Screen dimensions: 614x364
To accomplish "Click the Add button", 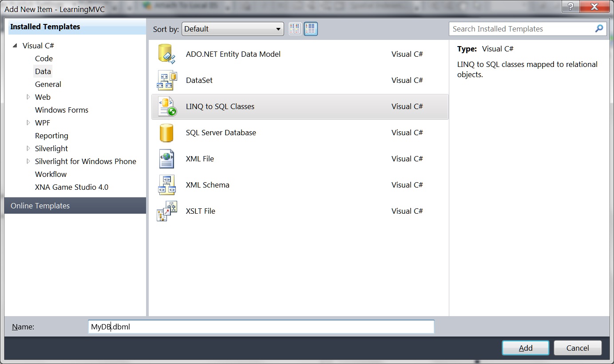I will pos(525,348).
